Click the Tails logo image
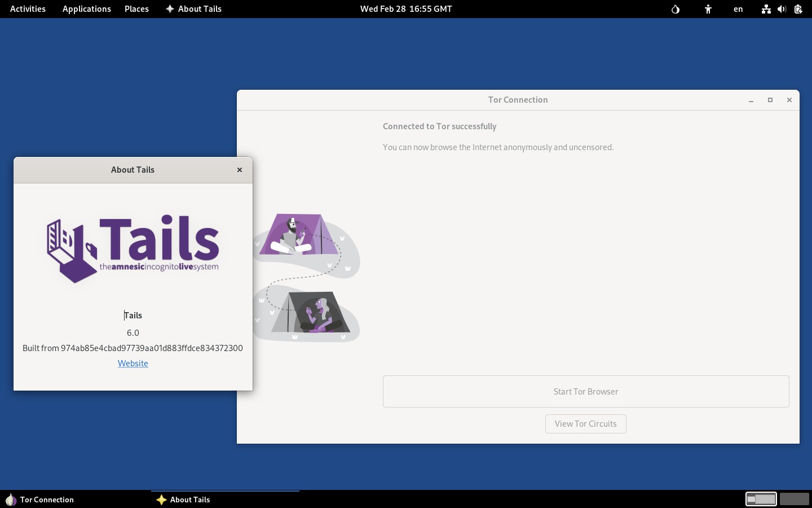This screenshot has height=508, width=812. [133, 249]
